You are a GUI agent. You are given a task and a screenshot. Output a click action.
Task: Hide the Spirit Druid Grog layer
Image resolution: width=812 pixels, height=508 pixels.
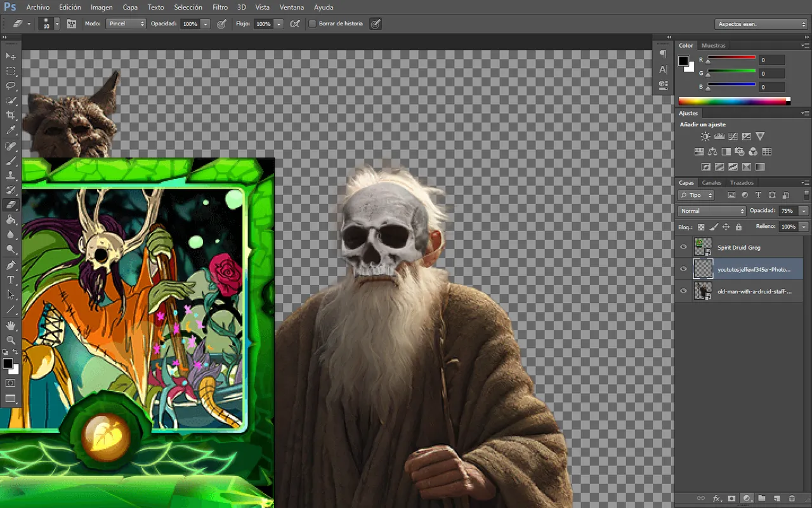[683, 247]
